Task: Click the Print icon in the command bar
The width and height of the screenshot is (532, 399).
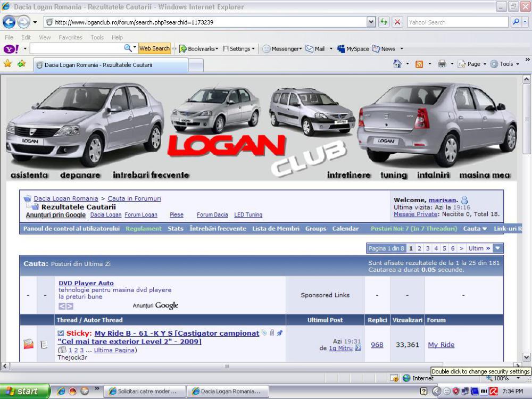Action: pos(442,64)
